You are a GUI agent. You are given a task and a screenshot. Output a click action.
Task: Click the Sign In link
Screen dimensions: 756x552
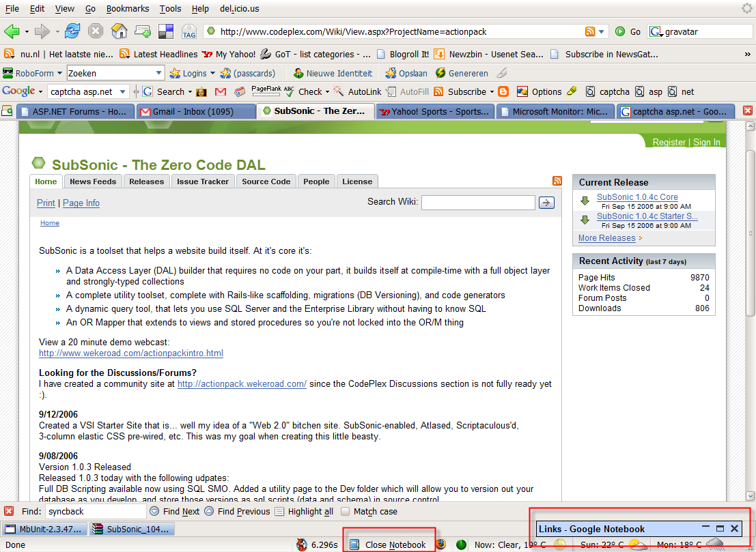707,142
